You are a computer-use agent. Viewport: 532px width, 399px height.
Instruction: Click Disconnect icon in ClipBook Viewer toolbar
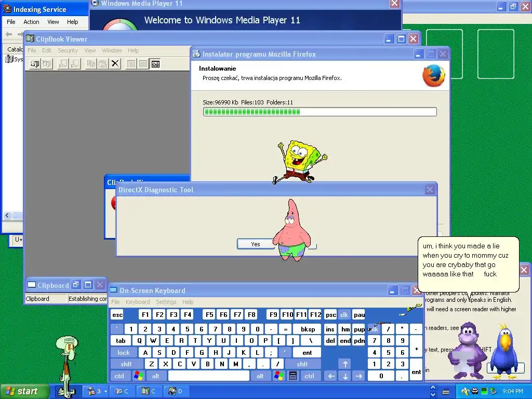click(x=47, y=64)
